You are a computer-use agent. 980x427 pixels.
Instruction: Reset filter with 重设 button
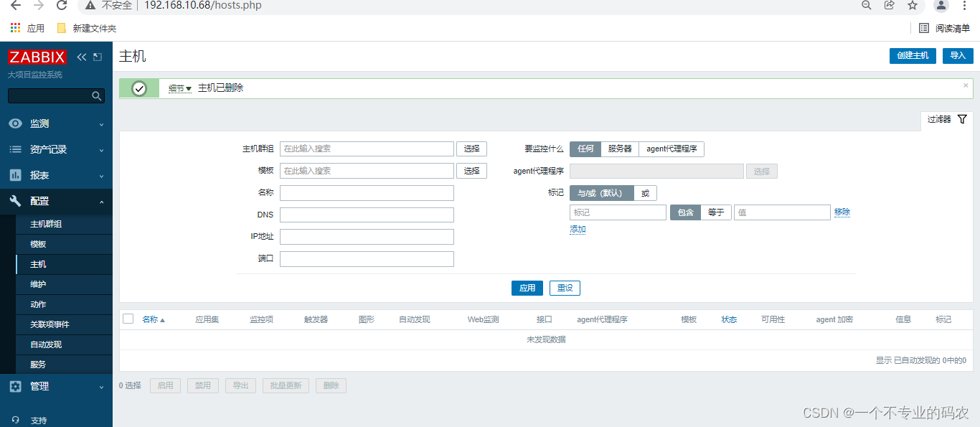(565, 288)
